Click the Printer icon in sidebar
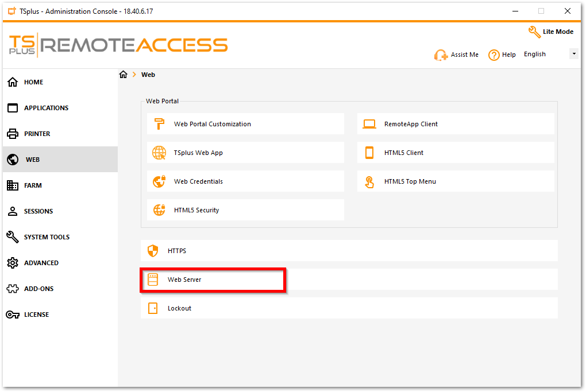 [x=13, y=134]
